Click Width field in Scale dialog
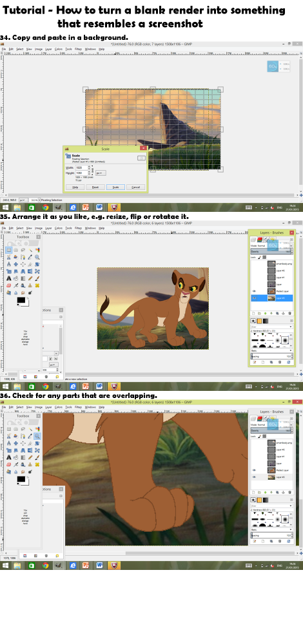Screen dimensions: 303x644 82,167
